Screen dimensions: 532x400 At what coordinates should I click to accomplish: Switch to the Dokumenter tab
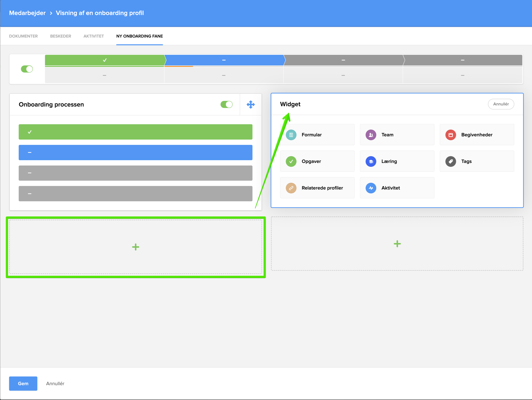(23, 36)
